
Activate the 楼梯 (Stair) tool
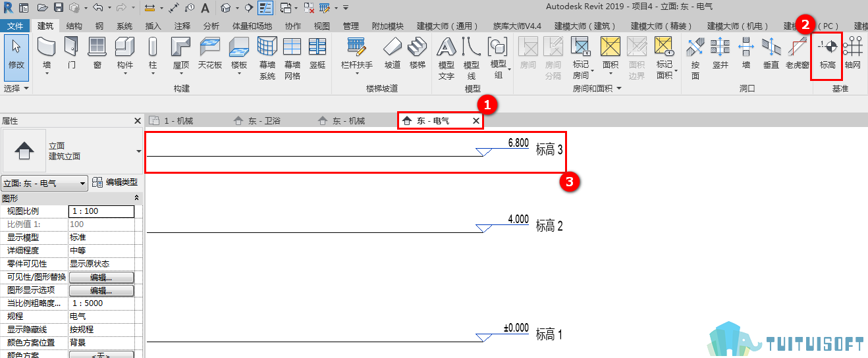tap(417, 53)
